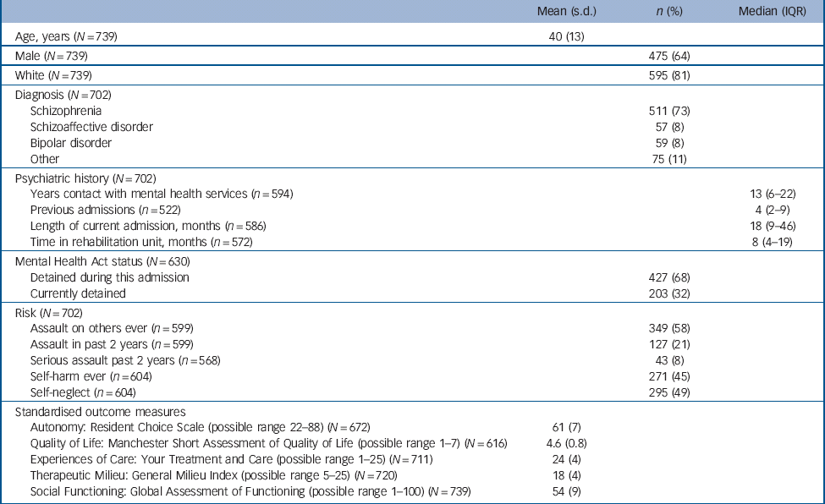Click the 'Schizoaffective disorder' row label

(92, 127)
